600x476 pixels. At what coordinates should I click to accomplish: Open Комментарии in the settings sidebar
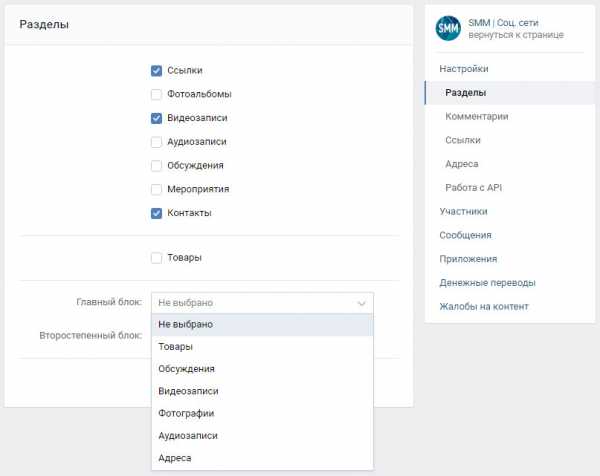pos(477,116)
